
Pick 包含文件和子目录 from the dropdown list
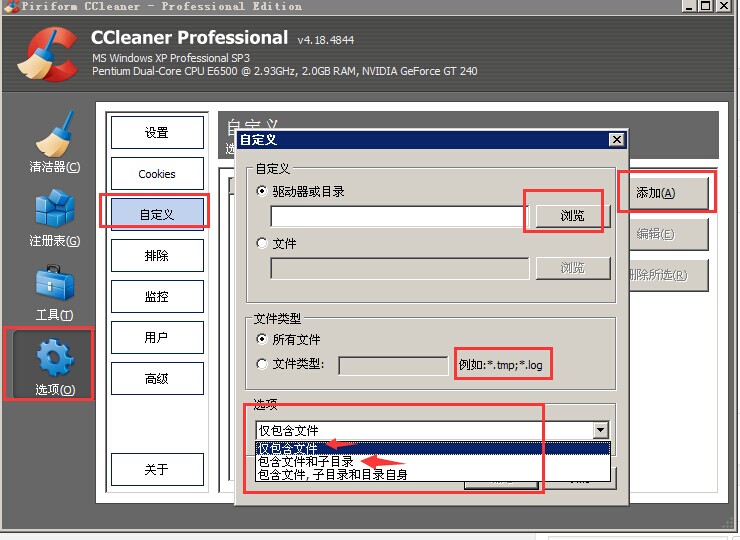coord(306,462)
